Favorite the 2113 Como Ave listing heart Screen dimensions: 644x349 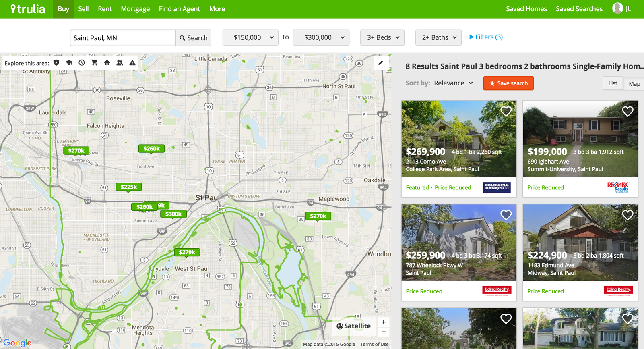pyautogui.click(x=506, y=112)
